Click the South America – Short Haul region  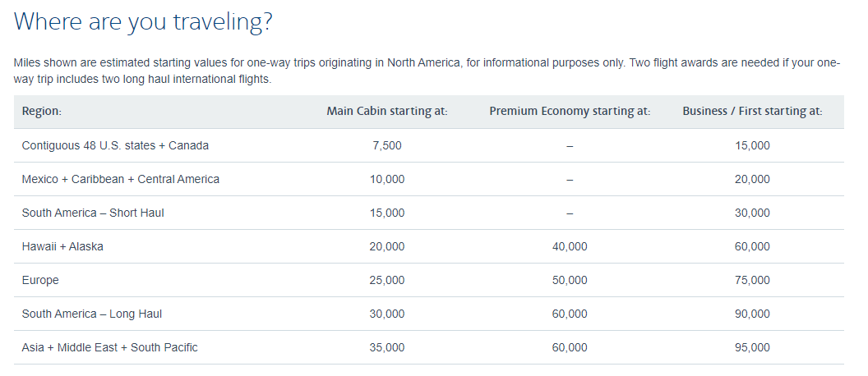93,213
